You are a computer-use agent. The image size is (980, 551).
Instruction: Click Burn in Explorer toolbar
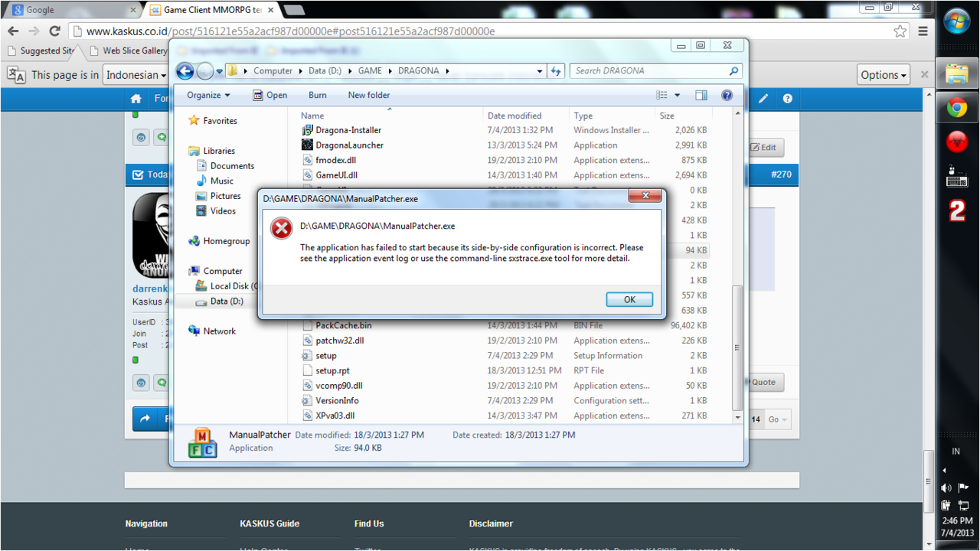[317, 95]
